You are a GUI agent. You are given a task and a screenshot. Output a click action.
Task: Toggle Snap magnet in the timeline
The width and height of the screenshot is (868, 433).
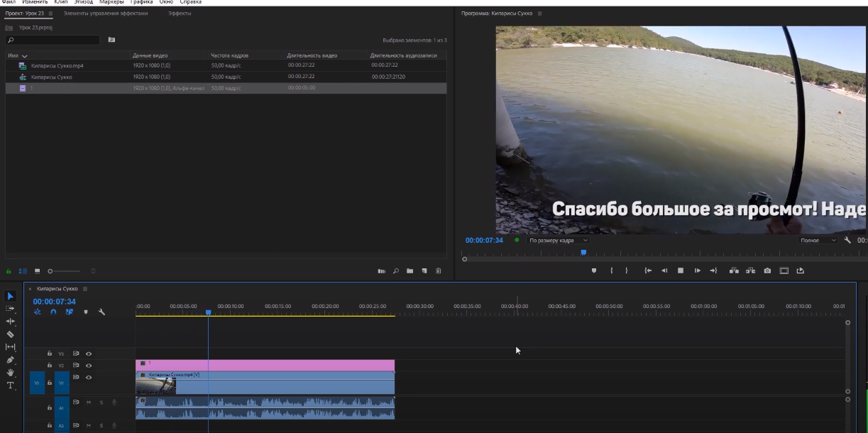click(54, 312)
